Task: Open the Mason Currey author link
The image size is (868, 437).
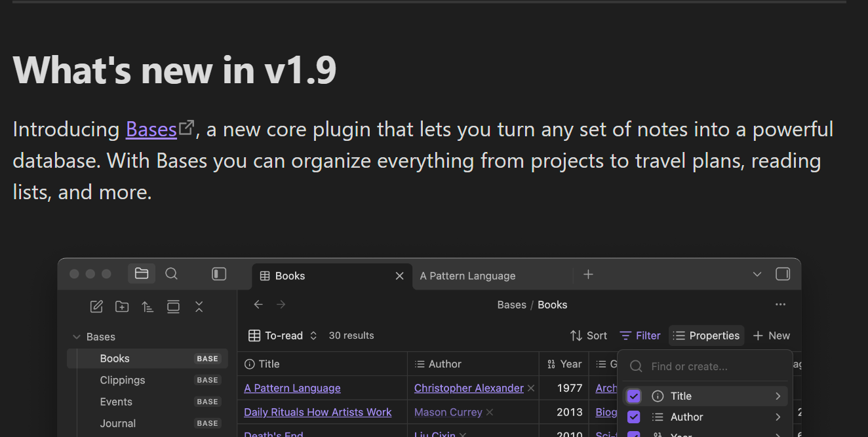Action: [448, 413]
